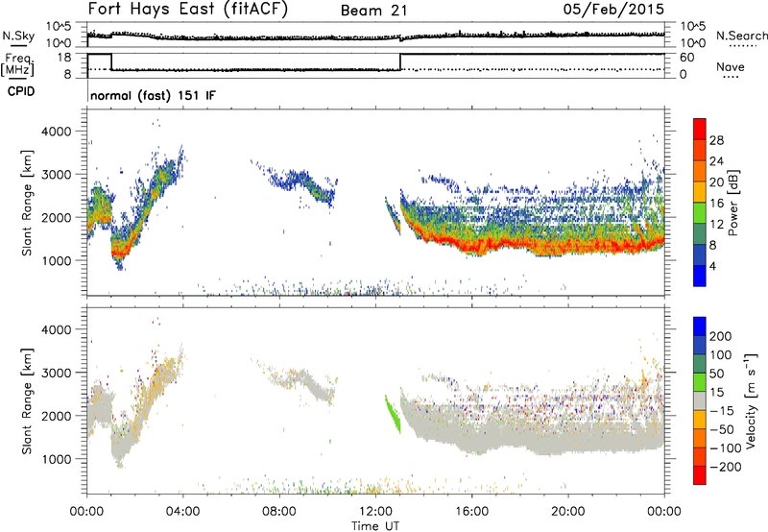Viewport: 768px width, 532px height.
Task: Click the 'Velocity [m s-1]' colorbar label
Action: pos(750,400)
